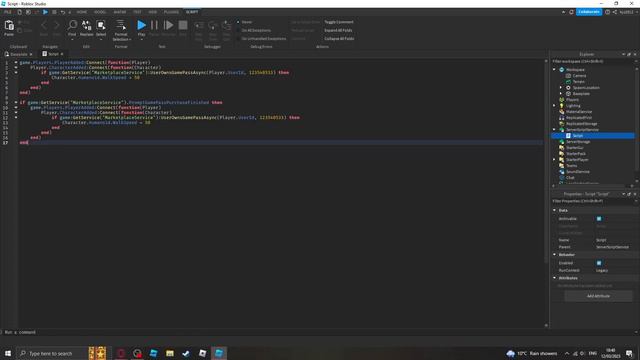640x360 pixels.
Task: Collapse the Workspace tree node
Action: pos(554,70)
